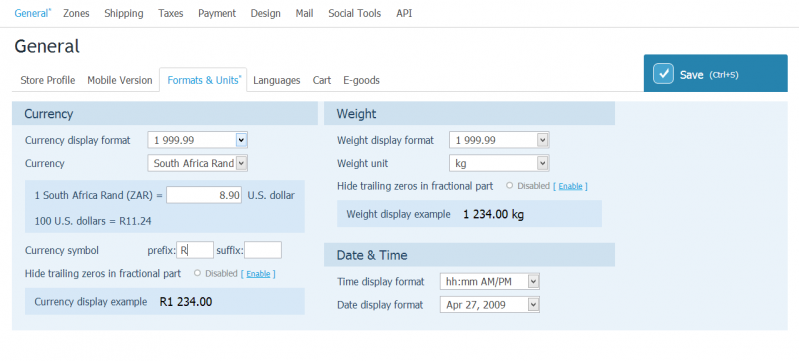Viewport: 799px width, 361px height.
Task: Save settings with the Save button
Action: pos(715,73)
